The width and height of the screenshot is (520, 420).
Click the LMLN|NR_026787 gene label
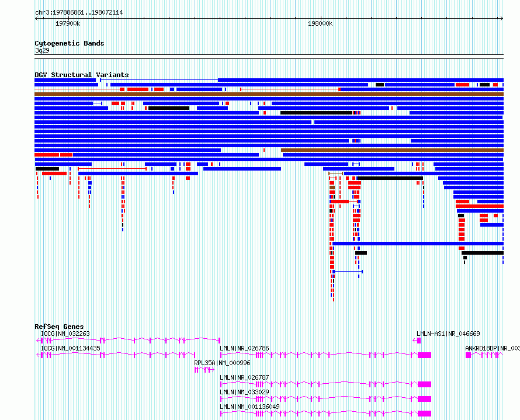coord(244,377)
